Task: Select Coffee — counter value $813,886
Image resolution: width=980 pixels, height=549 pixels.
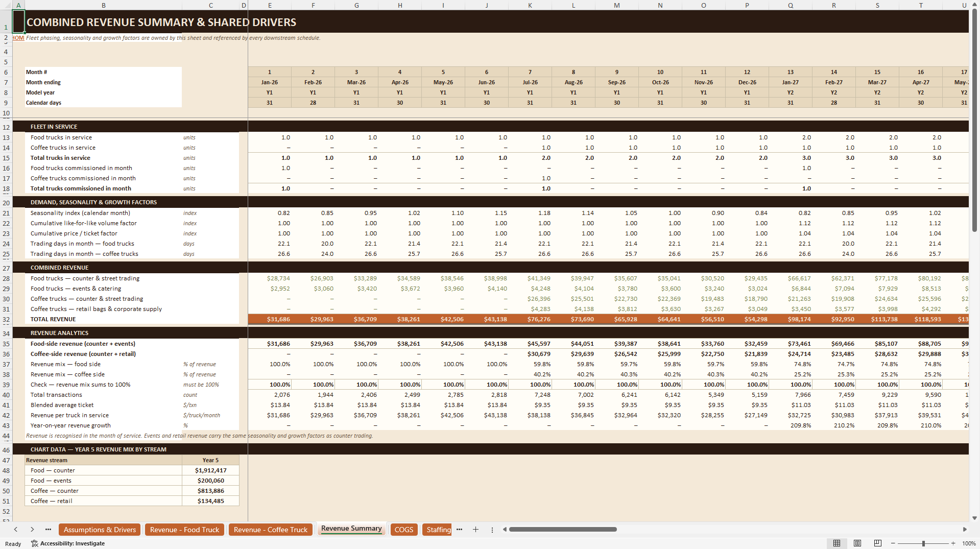Action: 210,491
